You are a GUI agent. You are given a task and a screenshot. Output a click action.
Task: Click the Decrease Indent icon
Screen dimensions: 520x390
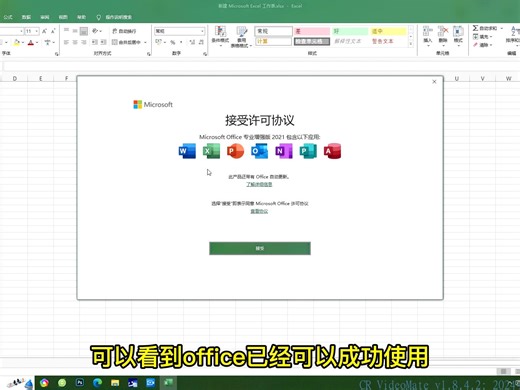[x=95, y=42]
